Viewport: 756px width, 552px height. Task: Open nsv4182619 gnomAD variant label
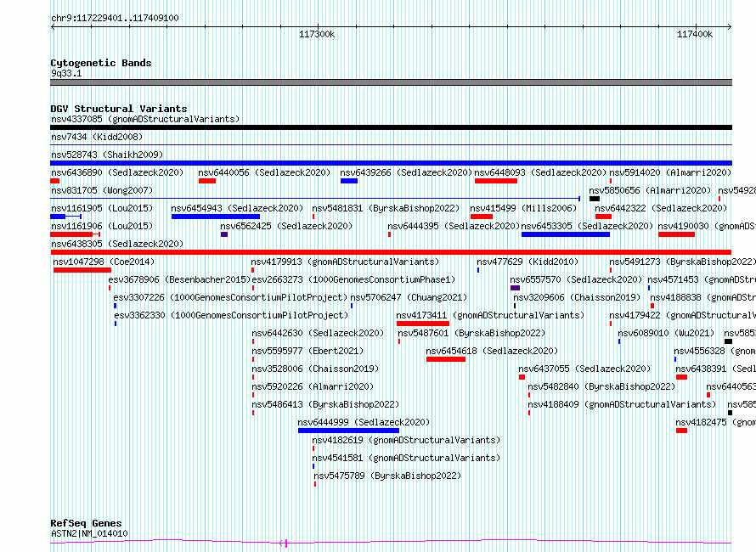point(406,440)
